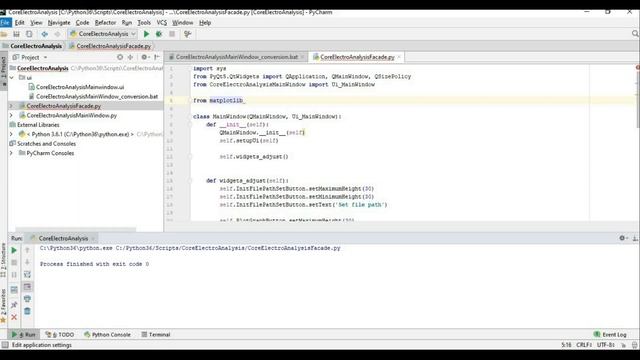
Task: Click the Run tool window button at bottom
Action: coord(24,335)
